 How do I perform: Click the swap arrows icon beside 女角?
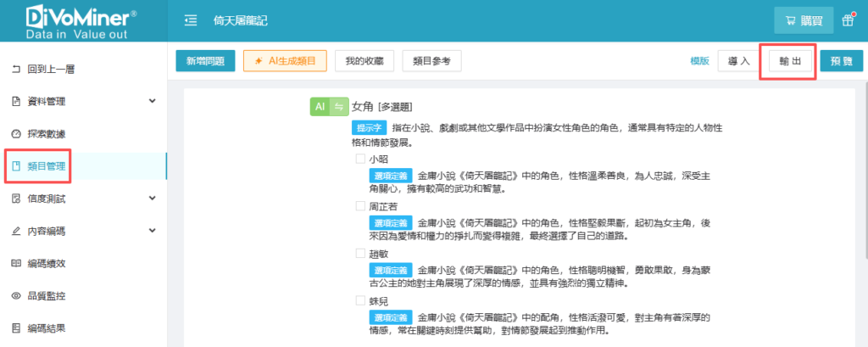pos(339,107)
